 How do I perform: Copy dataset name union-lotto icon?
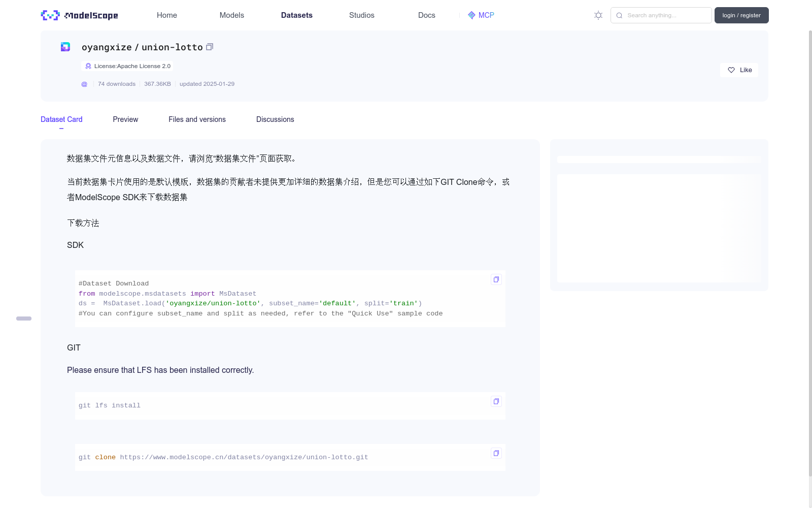point(210,47)
